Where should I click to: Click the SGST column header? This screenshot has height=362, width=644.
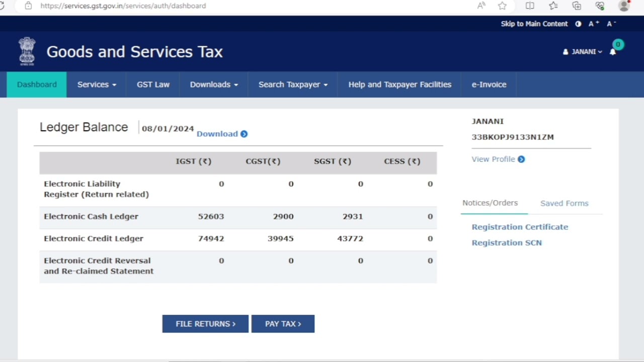click(333, 161)
